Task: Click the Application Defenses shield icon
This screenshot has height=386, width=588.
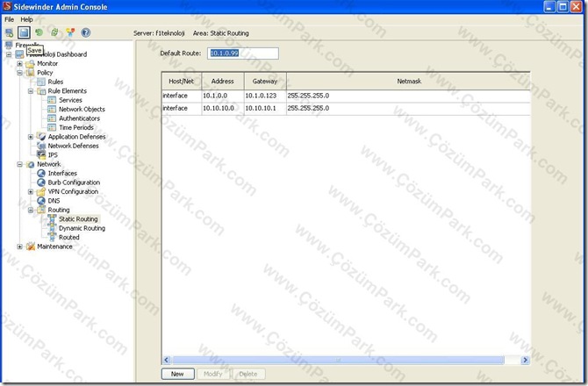Action: pos(41,137)
